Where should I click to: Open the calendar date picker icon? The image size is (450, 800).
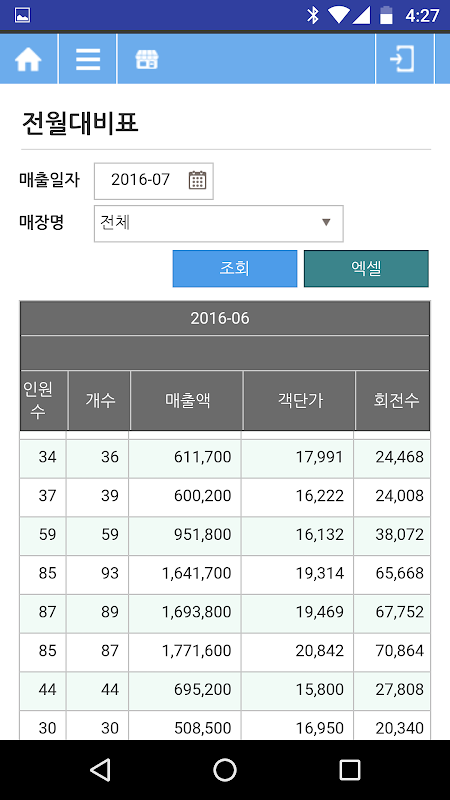(x=197, y=180)
